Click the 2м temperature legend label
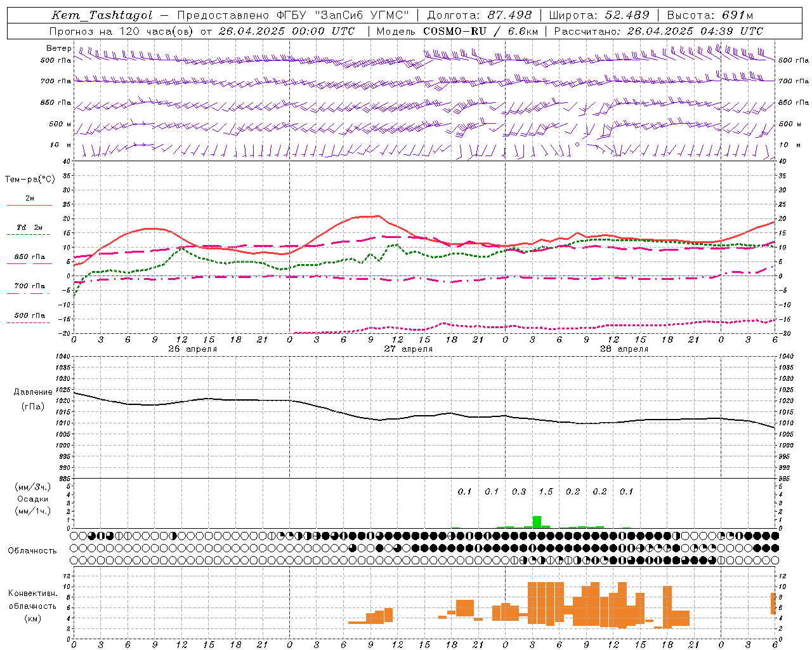812x650 pixels. point(30,198)
